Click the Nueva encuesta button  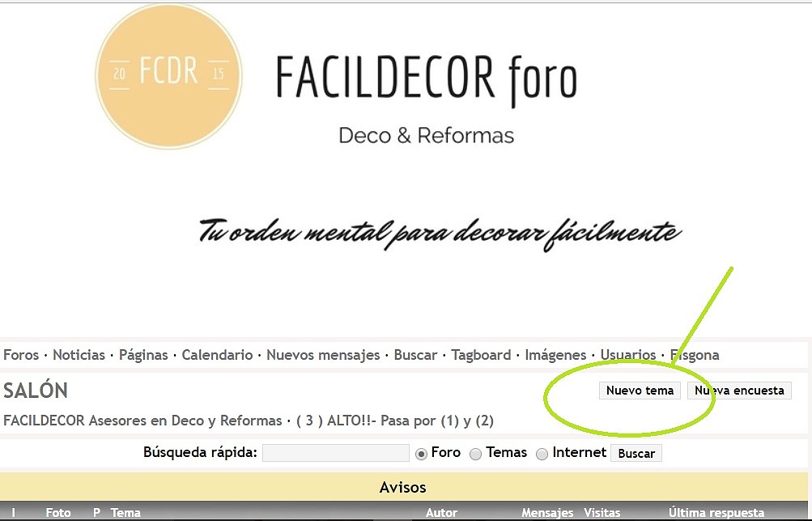pyautogui.click(x=739, y=391)
